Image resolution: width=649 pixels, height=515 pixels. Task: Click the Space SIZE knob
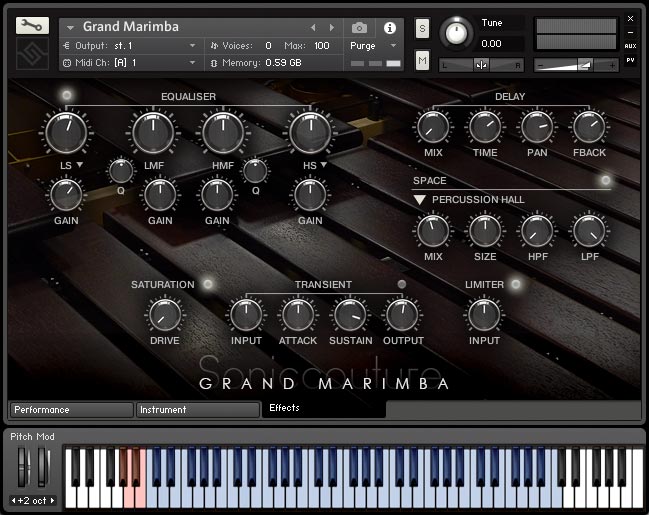coord(485,231)
